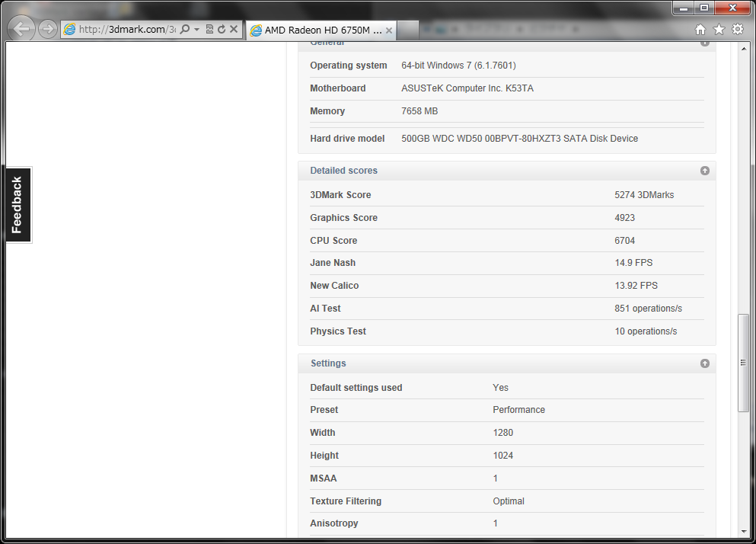Collapse the Detailed scores section
Image resolution: width=756 pixels, height=544 pixels.
[x=705, y=171]
